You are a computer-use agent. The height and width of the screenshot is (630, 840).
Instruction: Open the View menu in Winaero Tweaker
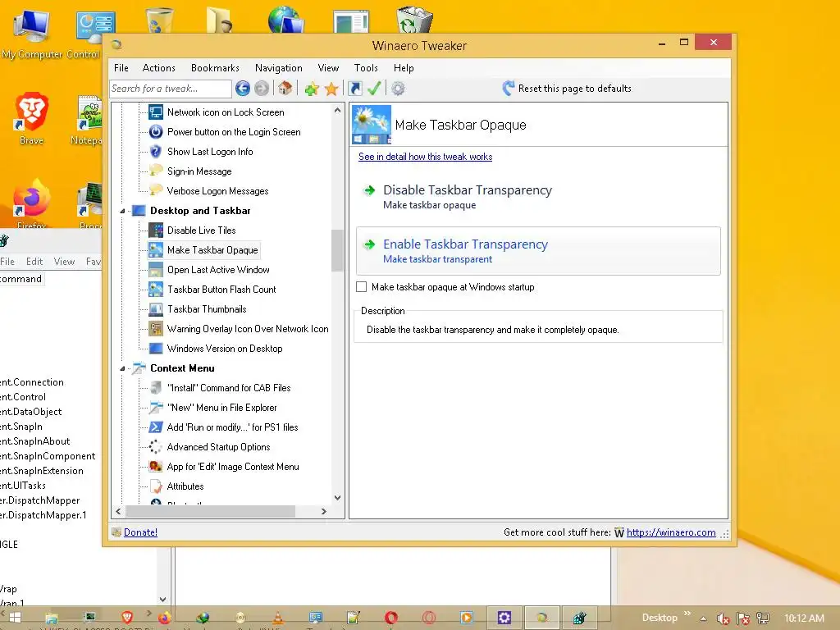click(328, 68)
